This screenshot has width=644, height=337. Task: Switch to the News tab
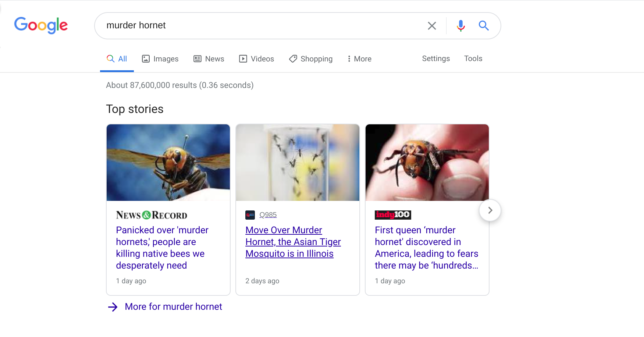point(209,59)
